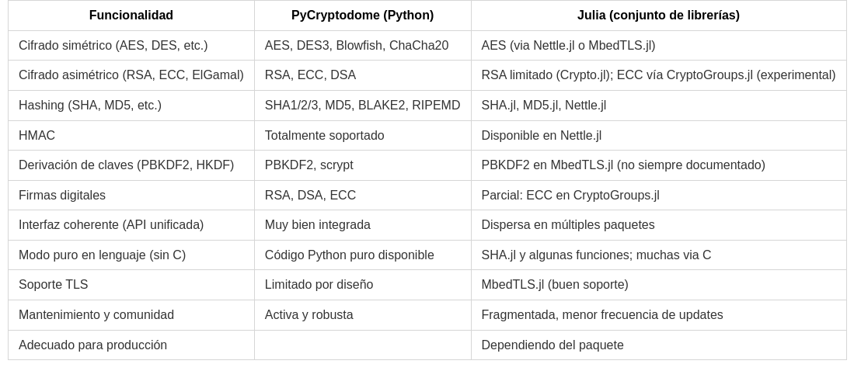This screenshot has width=868, height=371.
Task: Select the RSA limitado (Crypto.jl) cell
Action: point(659,75)
